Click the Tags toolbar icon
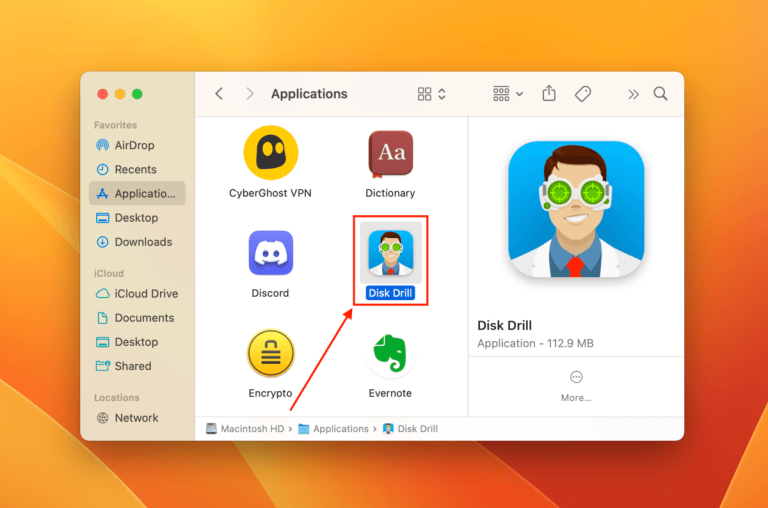 (583, 94)
